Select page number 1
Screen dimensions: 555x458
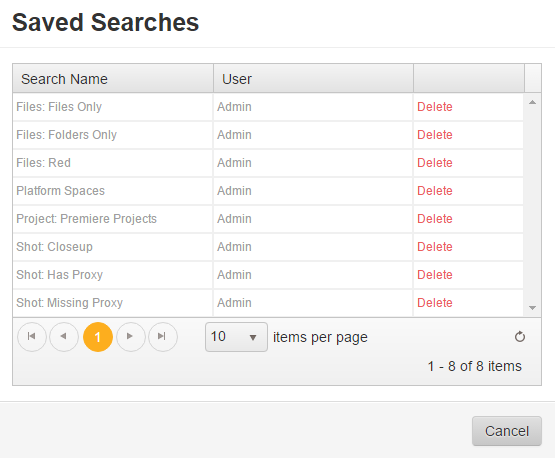pos(98,337)
